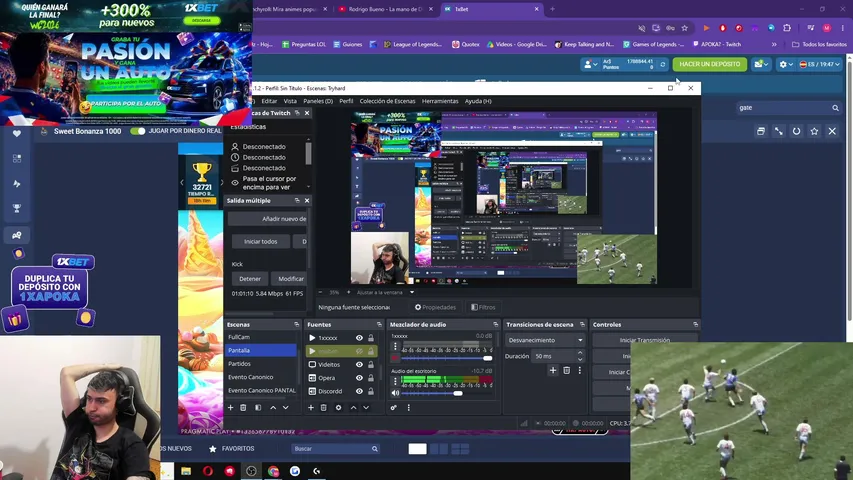853x480 pixels.
Task: Click Modificar button under Kick
Action: point(291,279)
